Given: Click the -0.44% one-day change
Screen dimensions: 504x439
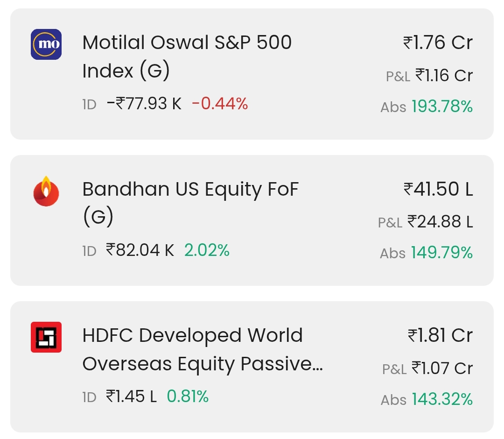Looking at the screenshot, I should 220,104.
